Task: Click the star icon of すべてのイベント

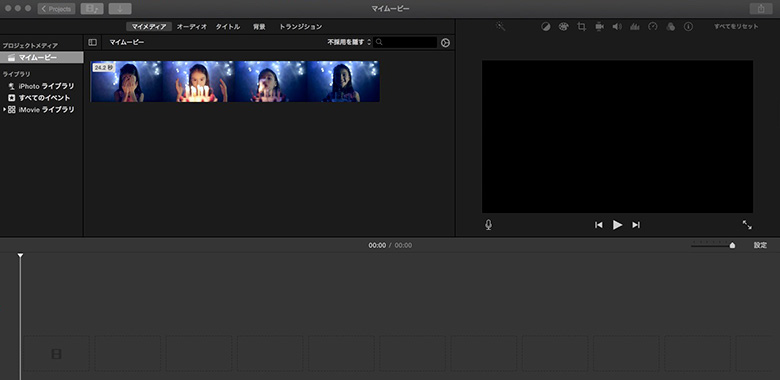Action: tap(11, 98)
